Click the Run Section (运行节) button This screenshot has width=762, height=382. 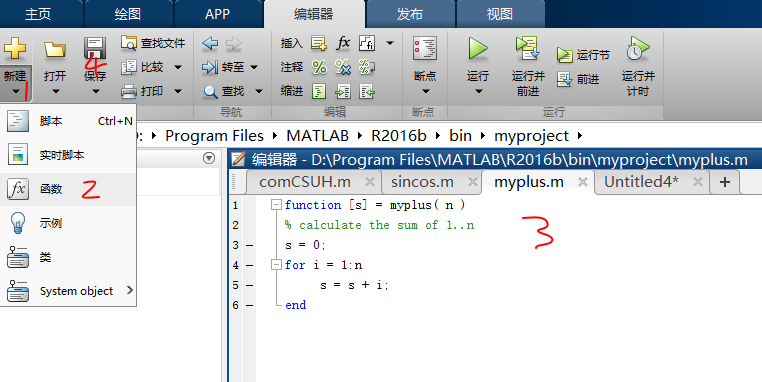click(x=583, y=55)
